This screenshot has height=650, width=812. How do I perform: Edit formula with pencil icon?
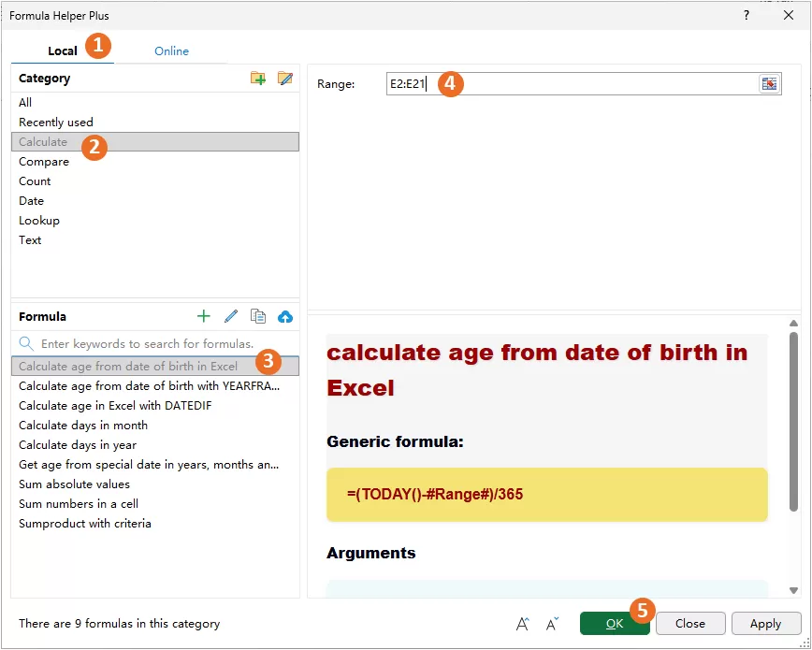click(231, 316)
